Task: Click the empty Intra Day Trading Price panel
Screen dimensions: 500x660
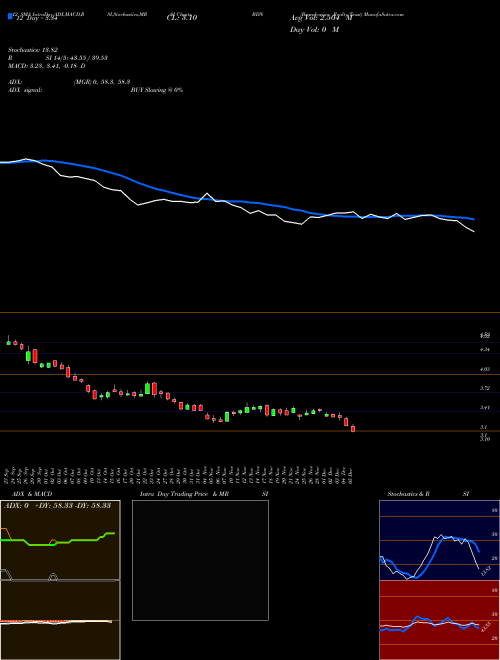Action: [200, 560]
